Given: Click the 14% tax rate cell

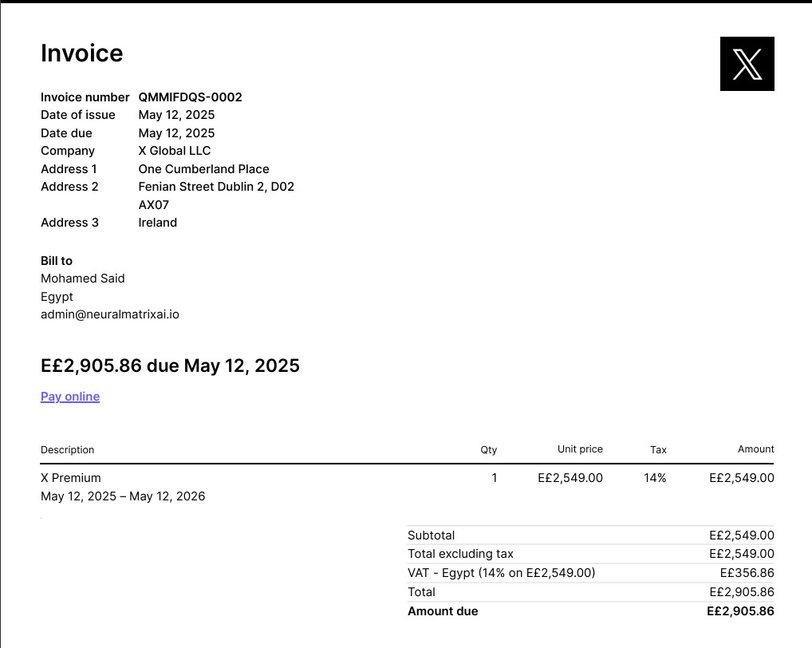Looking at the screenshot, I should tap(655, 478).
